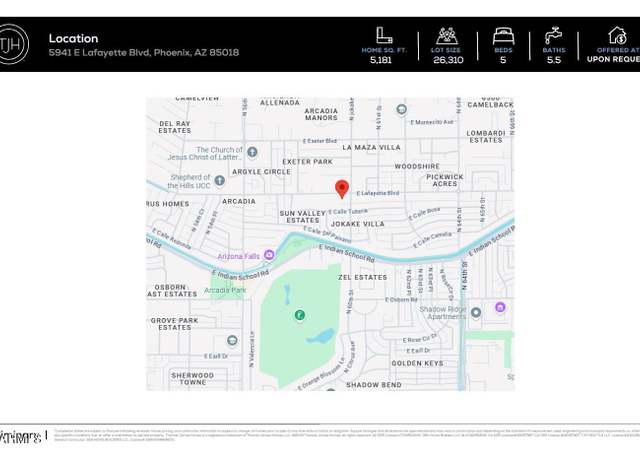Click the E Calle Tuberia street label
Screen dimensions: 640x460
pos(348,211)
